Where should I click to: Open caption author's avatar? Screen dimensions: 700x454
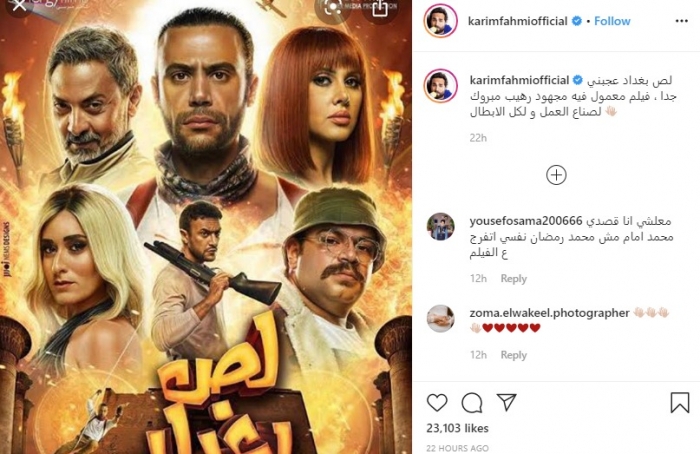point(441,86)
